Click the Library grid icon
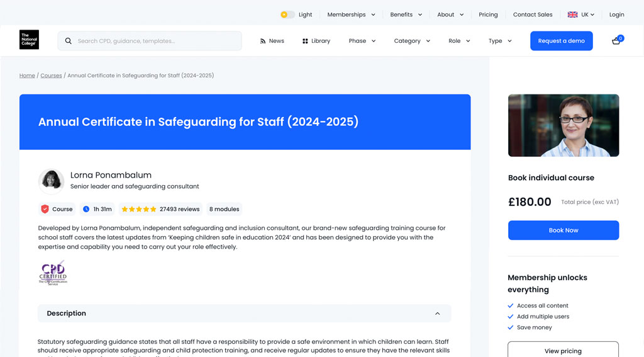The image size is (644, 357). point(305,41)
